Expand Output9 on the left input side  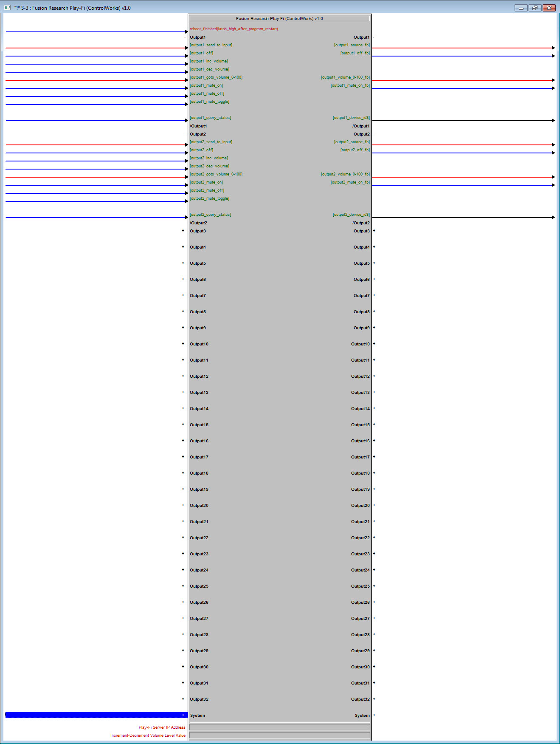(183, 328)
